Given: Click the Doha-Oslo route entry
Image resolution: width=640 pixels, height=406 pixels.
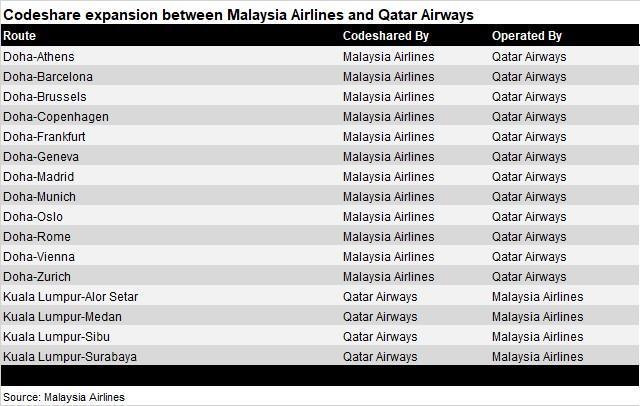Looking at the screenshot, I should pyautogui.click(x=33, y=217).
